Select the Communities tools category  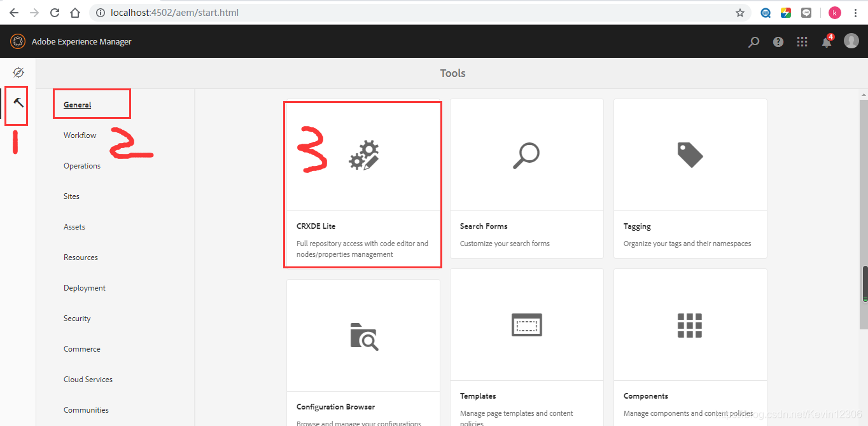click(x=86, y=410)
